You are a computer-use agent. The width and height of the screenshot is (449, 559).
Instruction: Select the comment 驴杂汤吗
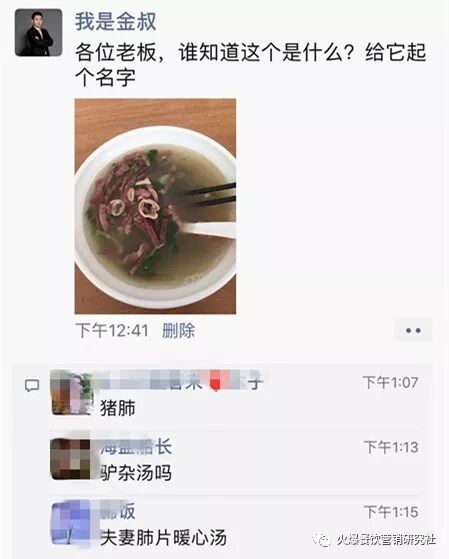pos(136,473)
